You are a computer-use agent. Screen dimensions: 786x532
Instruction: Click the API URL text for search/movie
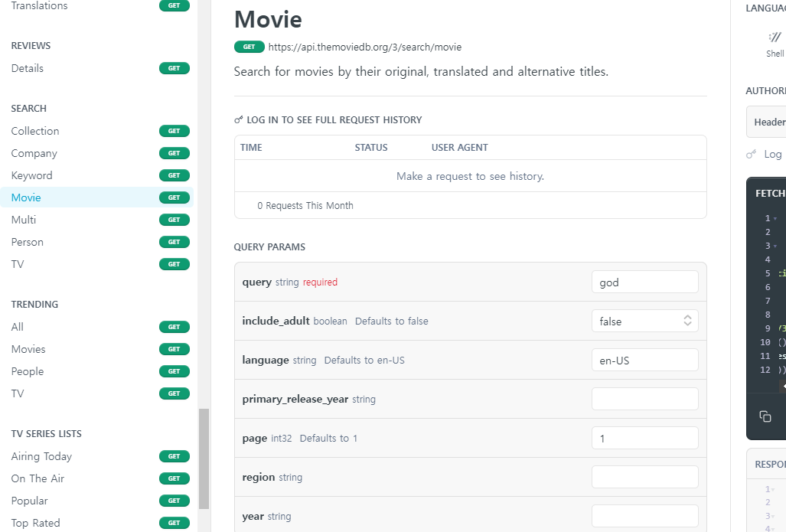pyautogui.click(x=365, y=47)
